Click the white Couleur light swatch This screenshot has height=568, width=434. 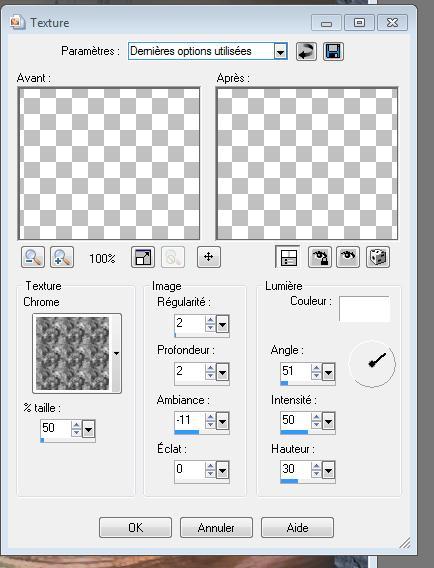point(364,309)
